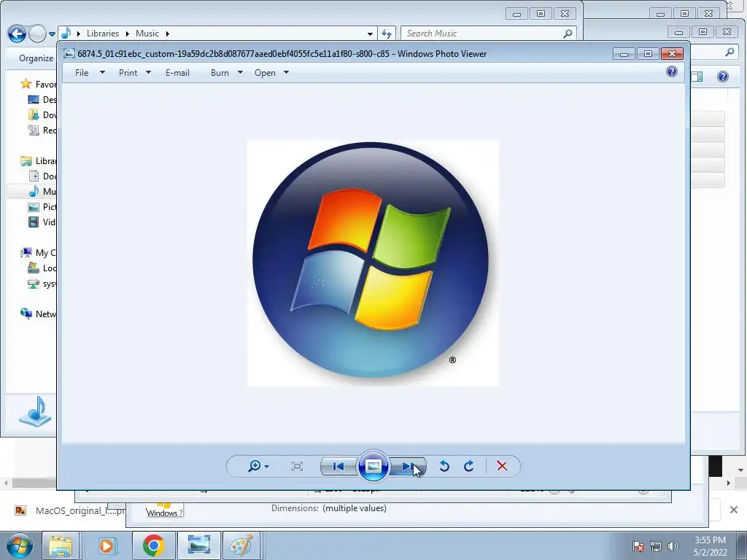Open Desktop from the Favorites list
The width and height of the screenshot is (747, 560).
pyautogui.click(x=42, y=99)
